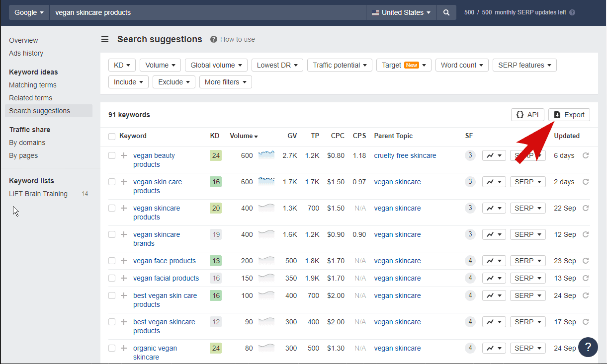Refresh the 'best vegan skin care products' row
This screenshot has height=364, width=607.
click(586, 295)
